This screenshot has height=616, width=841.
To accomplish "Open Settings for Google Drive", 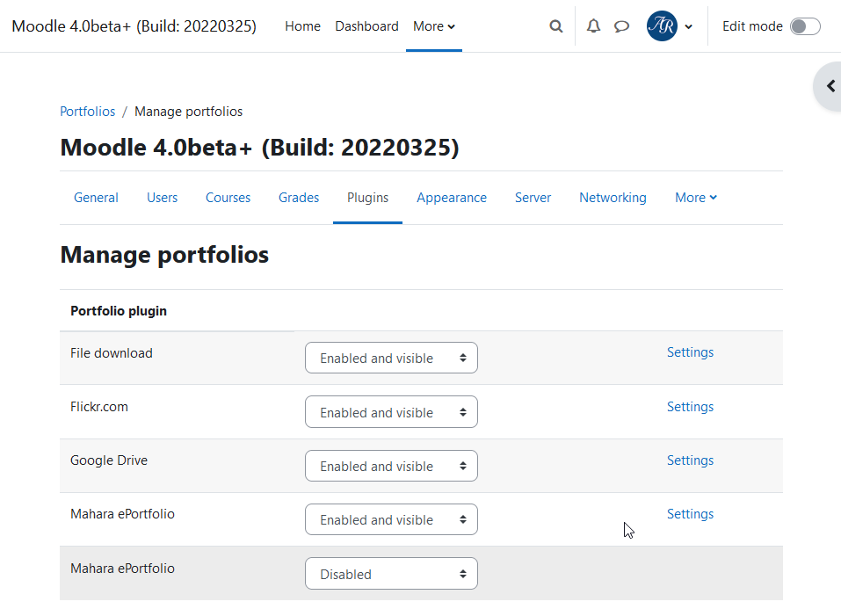I will tap(690, 460).
